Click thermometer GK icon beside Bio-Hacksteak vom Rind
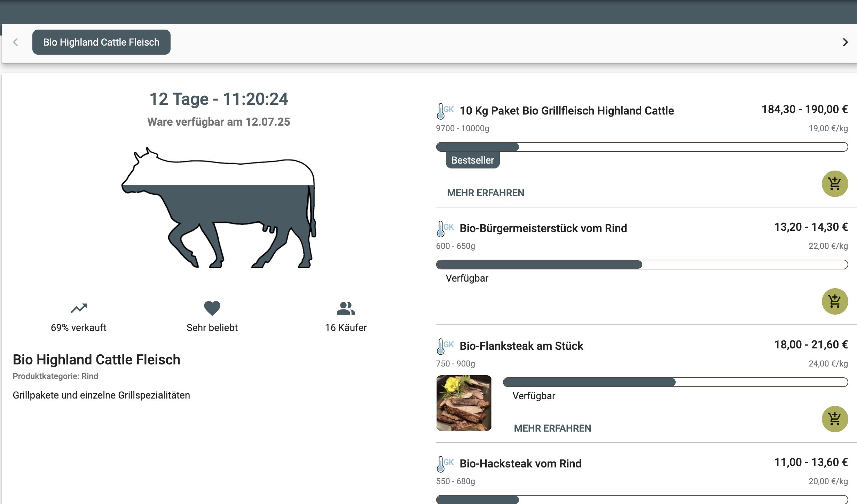 coord(445,464)
